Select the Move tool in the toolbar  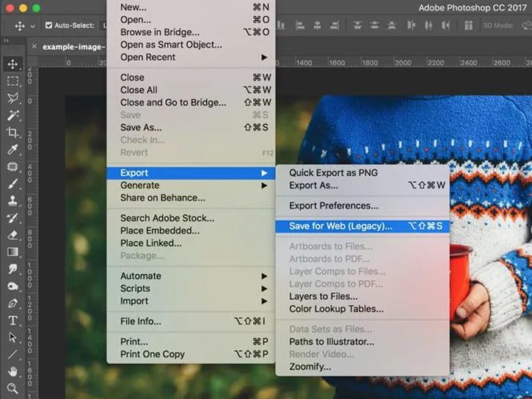click(12, 65)
